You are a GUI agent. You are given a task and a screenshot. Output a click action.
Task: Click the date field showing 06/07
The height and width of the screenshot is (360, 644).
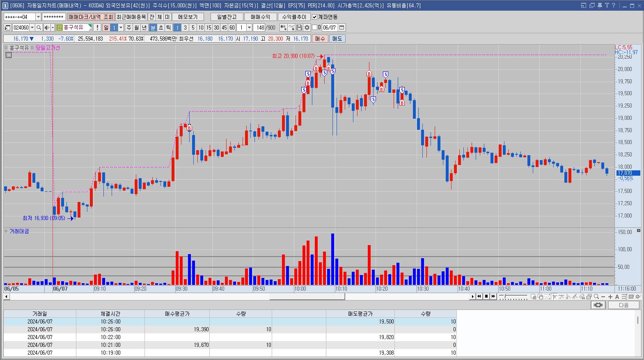(x=330, y=28)
